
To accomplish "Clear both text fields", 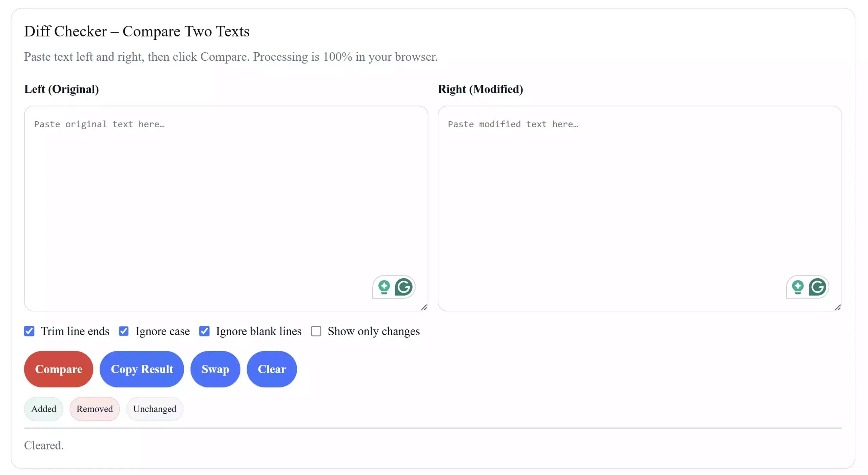I will [272, 369].
